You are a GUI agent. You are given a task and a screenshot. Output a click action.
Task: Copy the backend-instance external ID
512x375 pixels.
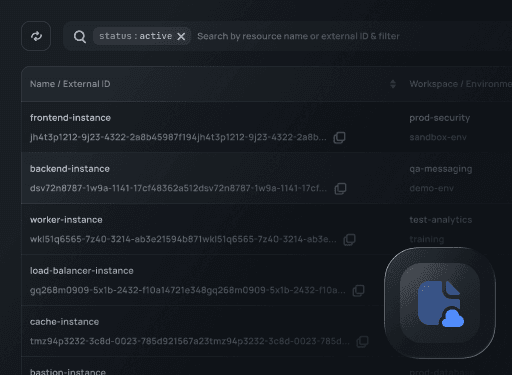click(x=340, y=188)
